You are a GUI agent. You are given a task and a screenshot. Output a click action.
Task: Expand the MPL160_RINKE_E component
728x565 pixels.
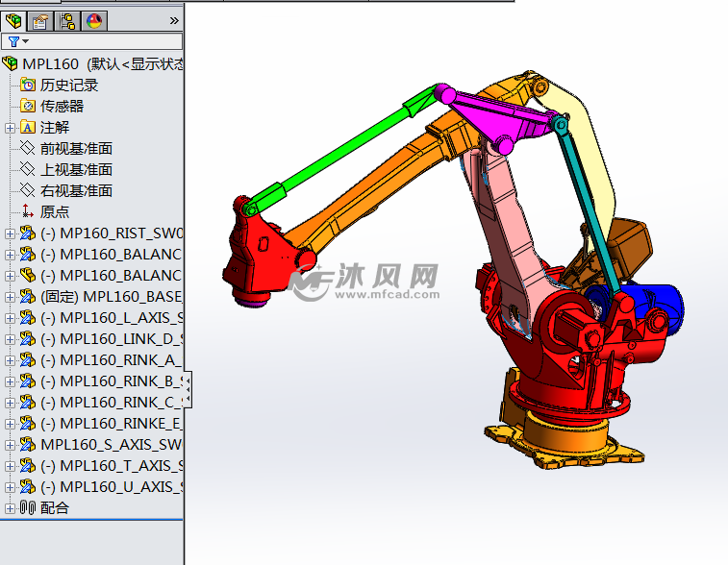coord(10,424)
